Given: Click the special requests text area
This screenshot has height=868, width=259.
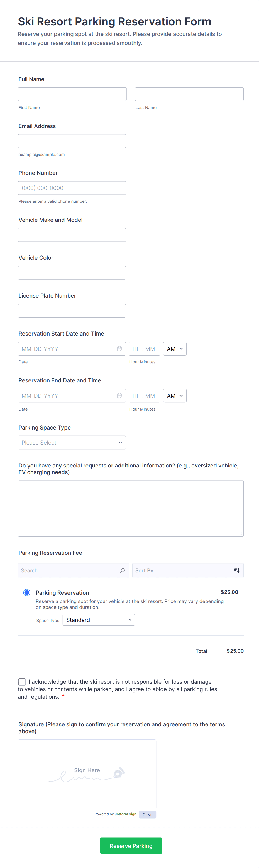Looking at the screenshot, I should point(131,508).
